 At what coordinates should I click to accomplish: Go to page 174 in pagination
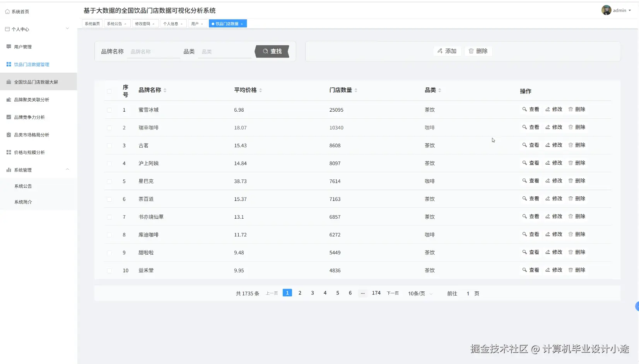coord(376,293)
